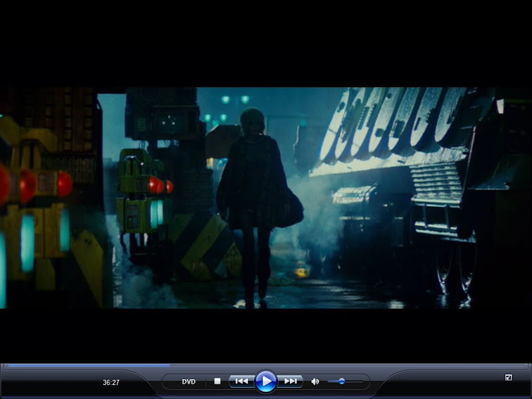Click the 36:27 elapsed time display

[x=111, y=382]
